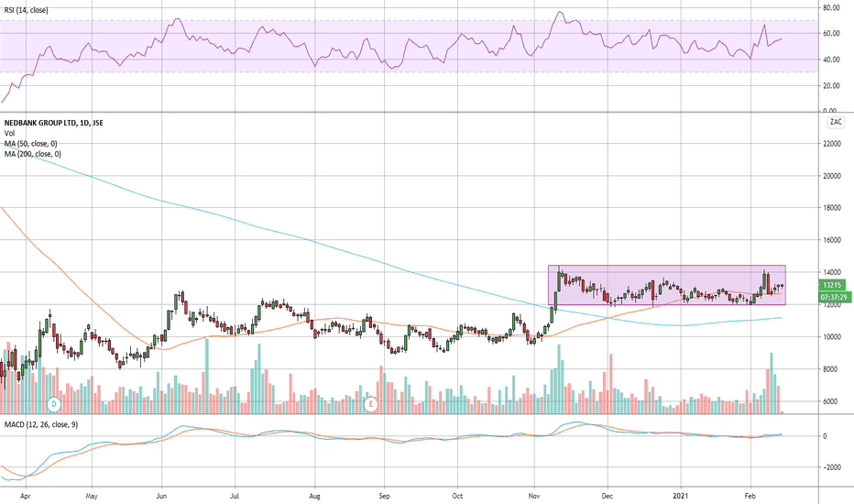Click the earnings 'E' marker icon
The width and height of the screenshot is (854, 504).
tap(371, 404)
